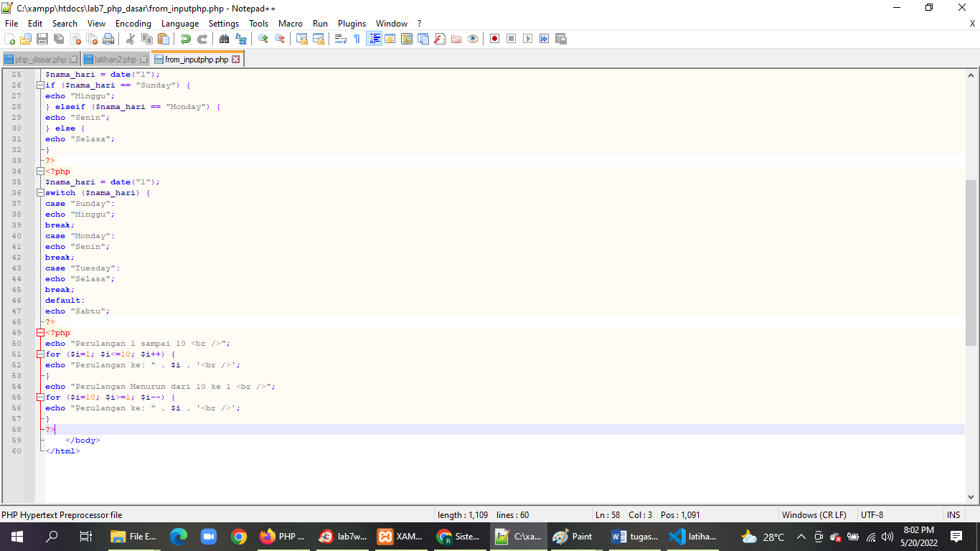The image size is (980, 551).
Task: Click UTF-8 encoding in the status bar
Action: 872,515
